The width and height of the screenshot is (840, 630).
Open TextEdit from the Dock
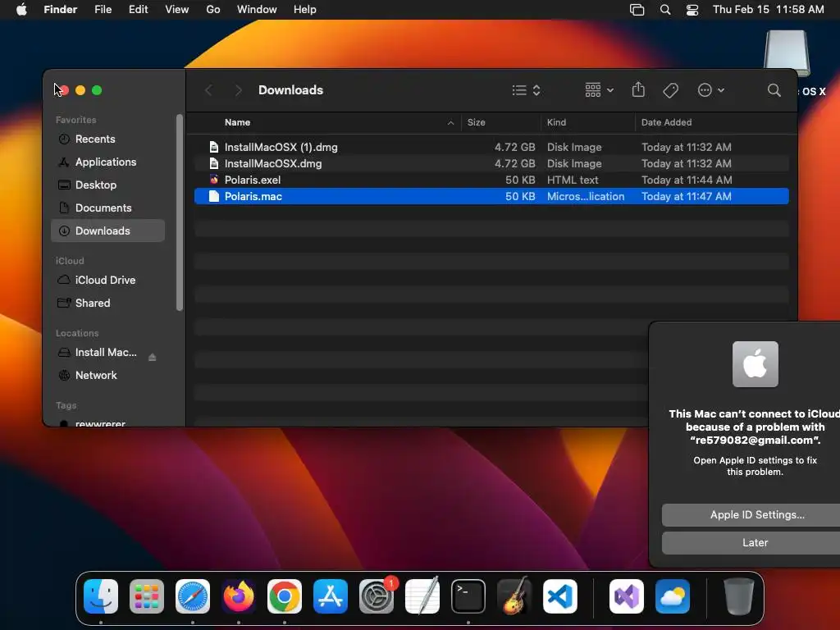pyautogui.click(x=422, y=596)
